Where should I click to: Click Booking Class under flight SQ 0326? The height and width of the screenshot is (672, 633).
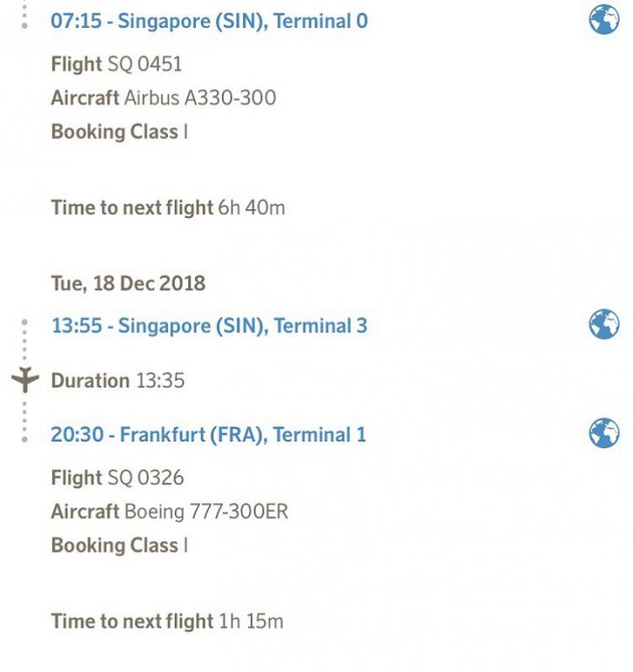[119, 544]
